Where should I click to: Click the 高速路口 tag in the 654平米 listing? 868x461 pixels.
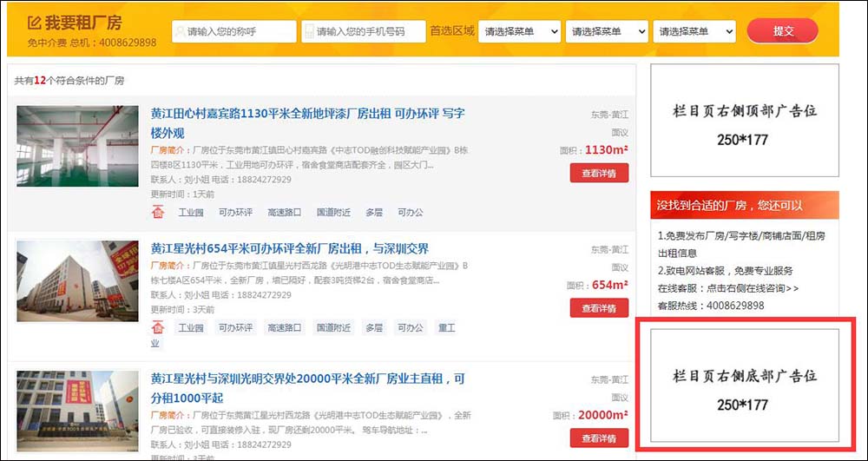click(x=285, y=327)
